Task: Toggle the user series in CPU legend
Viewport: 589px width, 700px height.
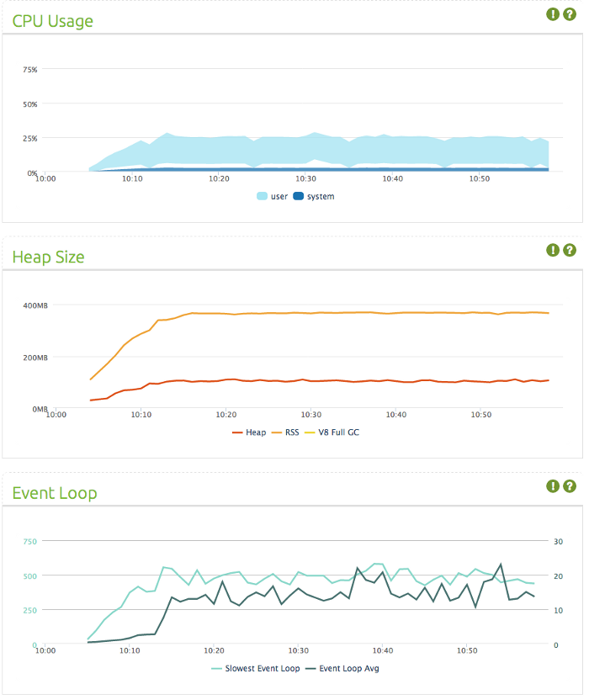Action: (273, 197)
